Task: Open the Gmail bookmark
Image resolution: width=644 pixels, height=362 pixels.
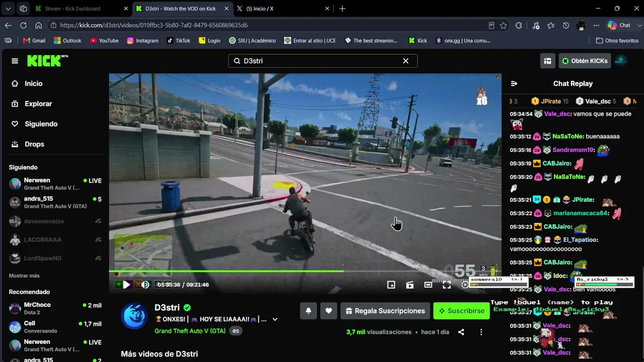Action: click(x=34, y=41)
